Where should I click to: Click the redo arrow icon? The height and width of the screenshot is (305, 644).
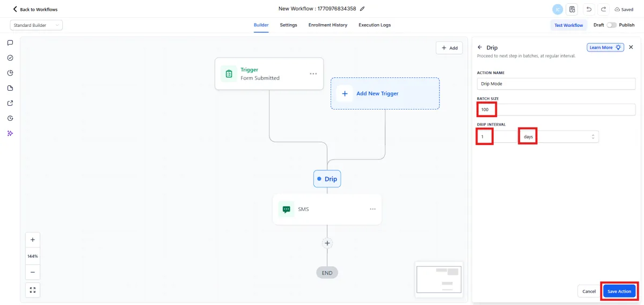coord(603,9)
